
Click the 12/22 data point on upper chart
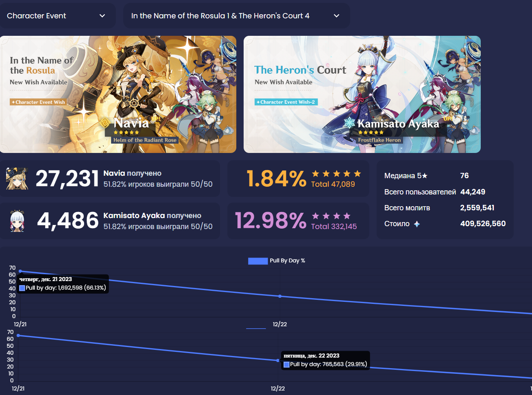pyautogui.click(x=280, y=296)
